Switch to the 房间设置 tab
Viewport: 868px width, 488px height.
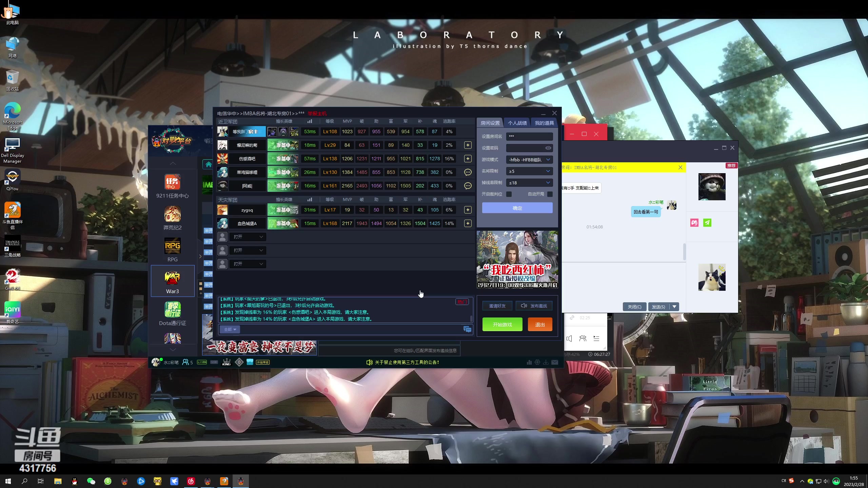point(490,123)
